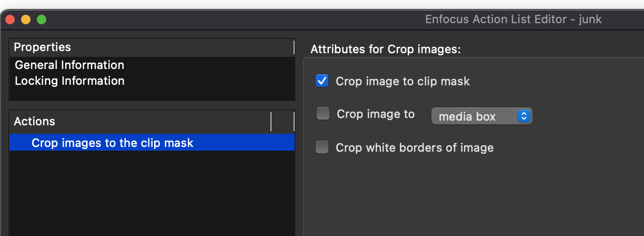The height and width of the screenshot is (236, 644).
Task: Select Locking Information in Properties list
Action: (x=69, y=81)
